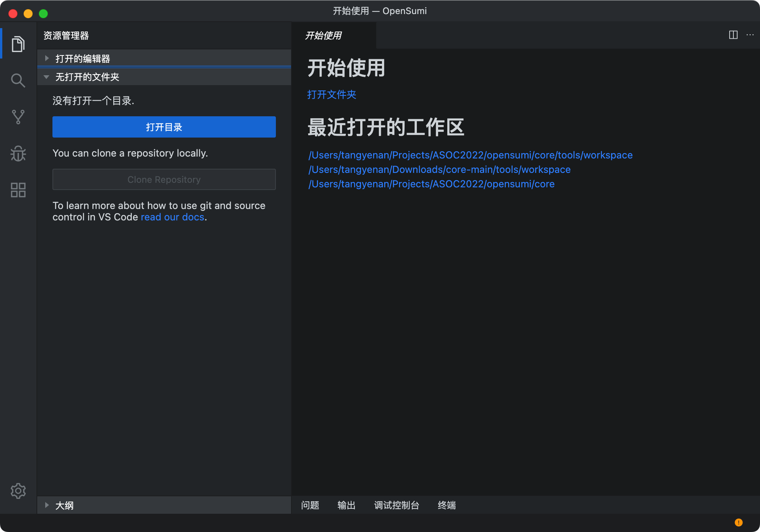Open the more actions ellipsis menu
This screenshot has height=532, width=760.
[750, 35]
